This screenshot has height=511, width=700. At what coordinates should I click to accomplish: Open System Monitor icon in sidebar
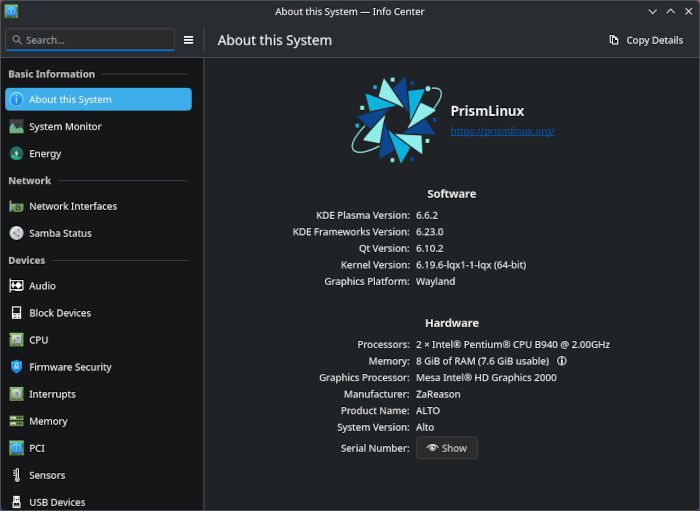pyautogui.click(x=17, y=127)
